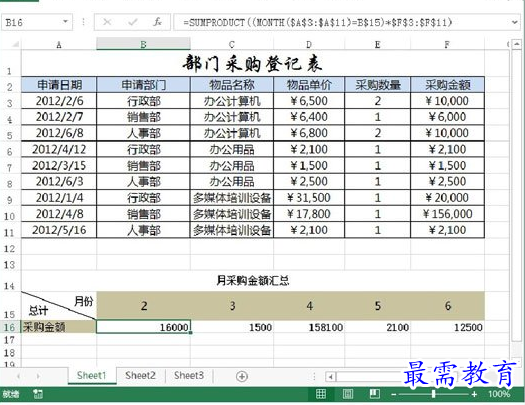Select column D header

[309, 45]
